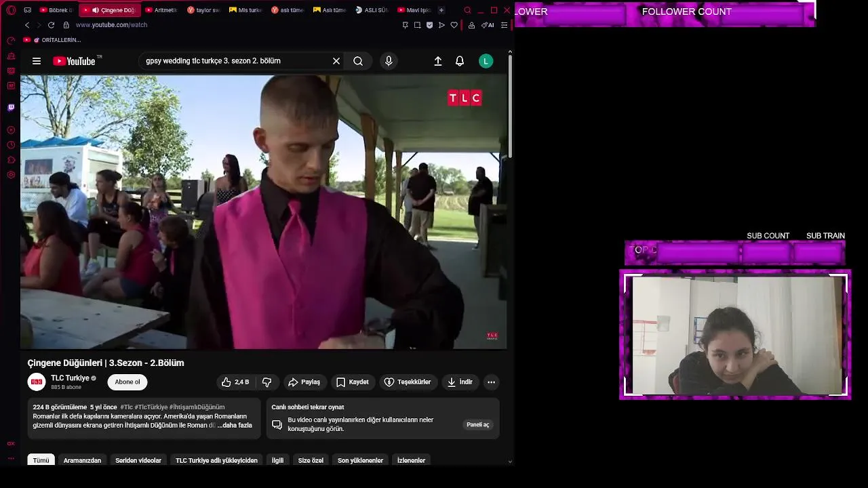Screen dimensions: 868x488
Task: Select the Tümü filter chip
Action: [x=41, y=460]
